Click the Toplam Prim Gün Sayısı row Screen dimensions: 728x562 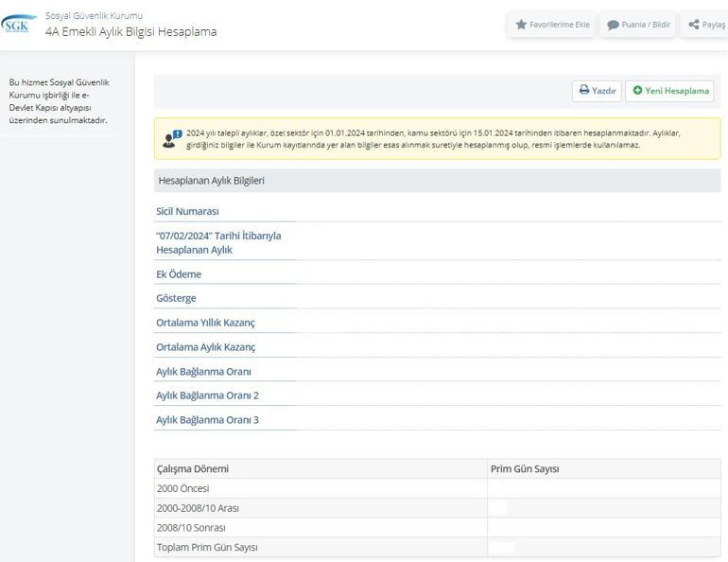click(x=207, y=548)
